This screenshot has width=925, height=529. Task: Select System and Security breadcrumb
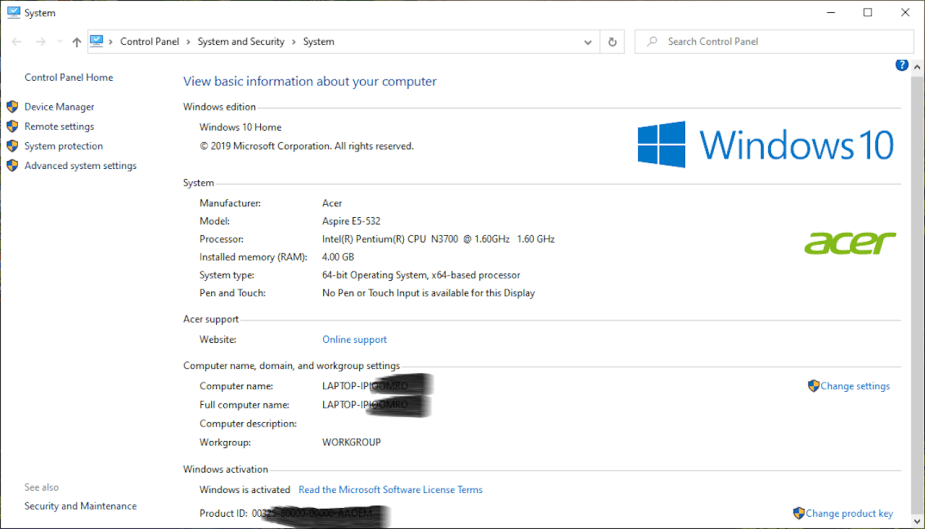point(241,42)
